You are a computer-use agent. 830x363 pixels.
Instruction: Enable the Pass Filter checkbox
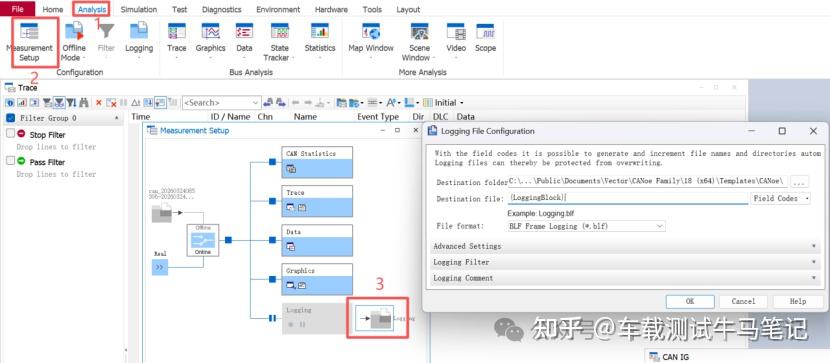pyautogui.click(x=11, y=161)
